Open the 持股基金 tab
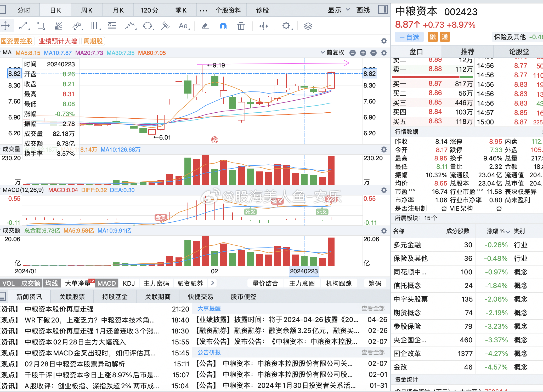Screen dimensions: 543x392 (115, 297)
